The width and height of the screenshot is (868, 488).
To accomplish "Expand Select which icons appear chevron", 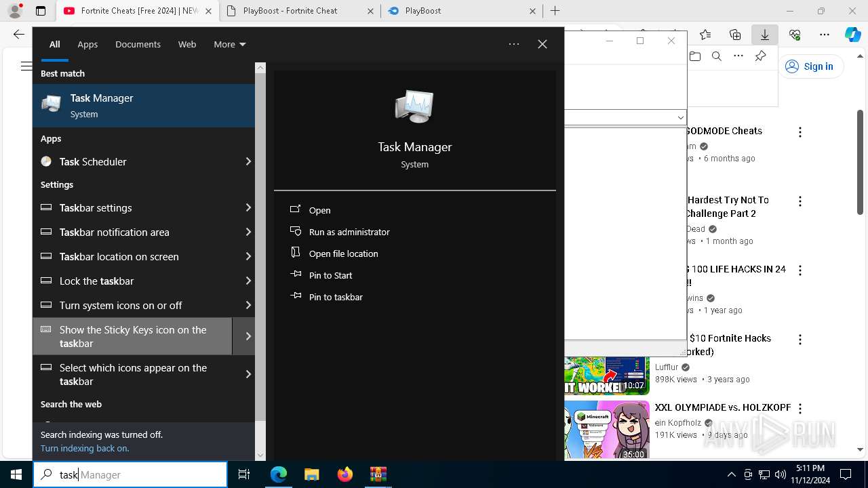I will (248, 374).
